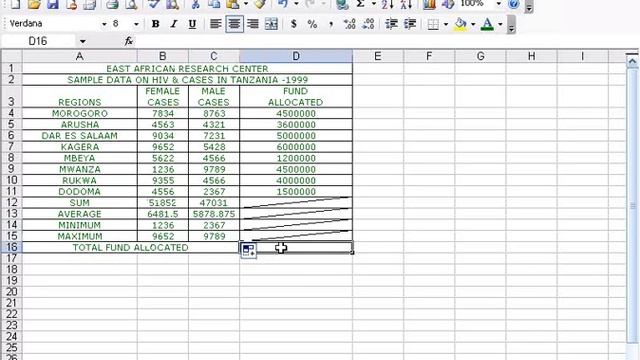Select the FUND ALLOCATED header cell

[296, 97]
